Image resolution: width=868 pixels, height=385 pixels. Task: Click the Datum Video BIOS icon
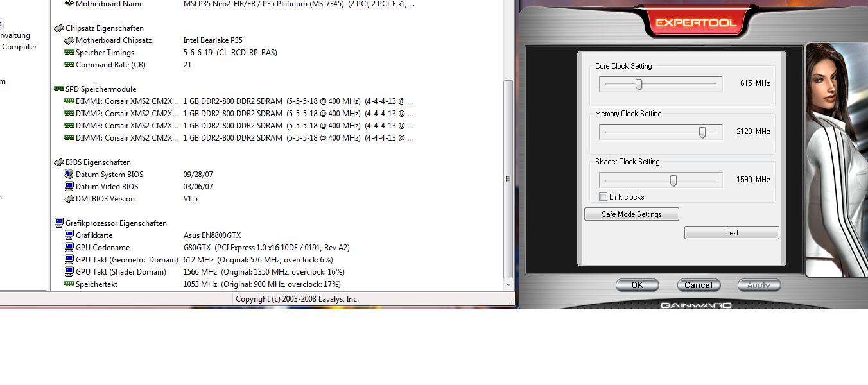point(69,187)
